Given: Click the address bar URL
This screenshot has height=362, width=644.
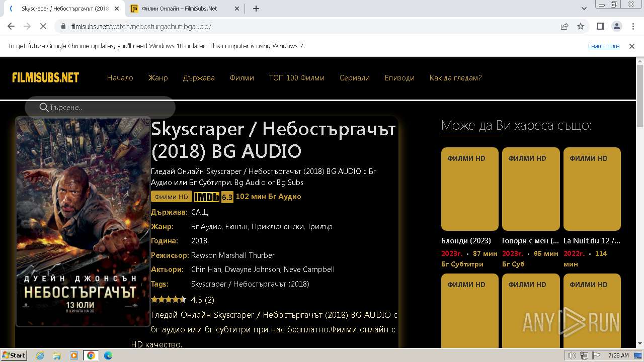Looking at the screenshot, I should pos(141,26).
